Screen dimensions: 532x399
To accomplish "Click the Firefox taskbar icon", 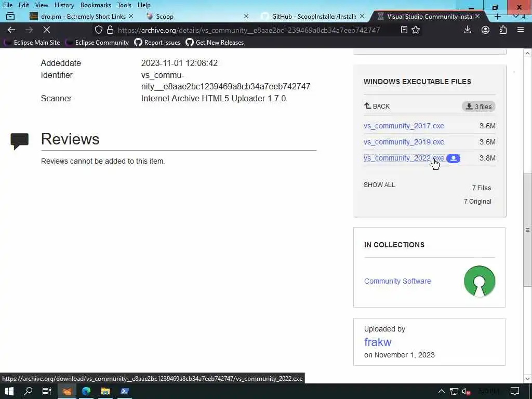I will 67,391.
